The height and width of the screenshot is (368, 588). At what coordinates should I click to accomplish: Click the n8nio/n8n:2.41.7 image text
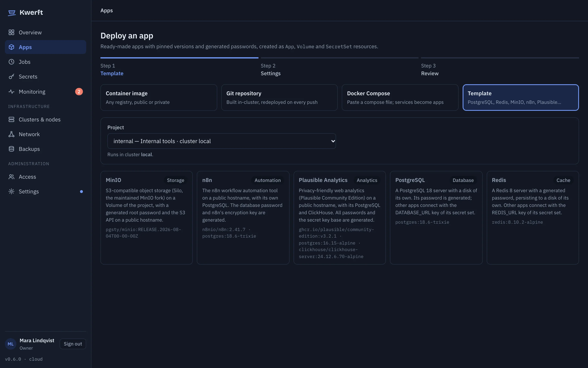224,230
